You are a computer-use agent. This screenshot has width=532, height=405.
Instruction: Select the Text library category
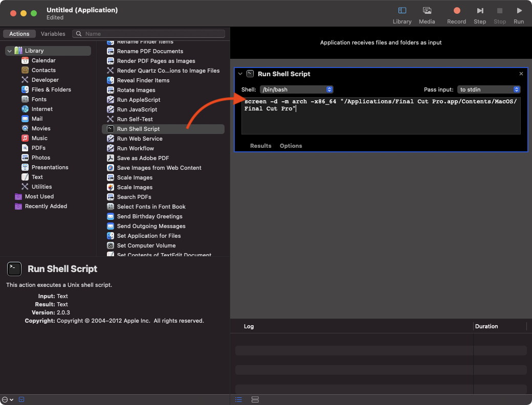(37, 177)
